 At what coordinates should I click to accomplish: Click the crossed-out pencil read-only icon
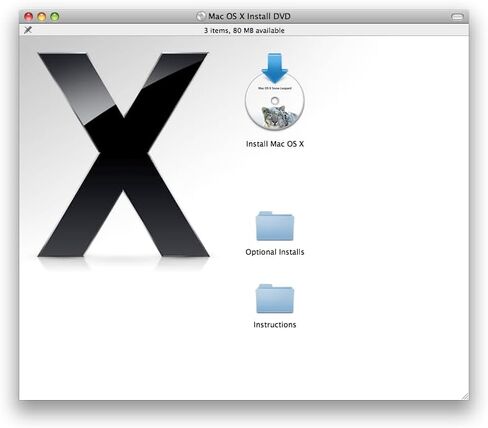coord(28,30)
